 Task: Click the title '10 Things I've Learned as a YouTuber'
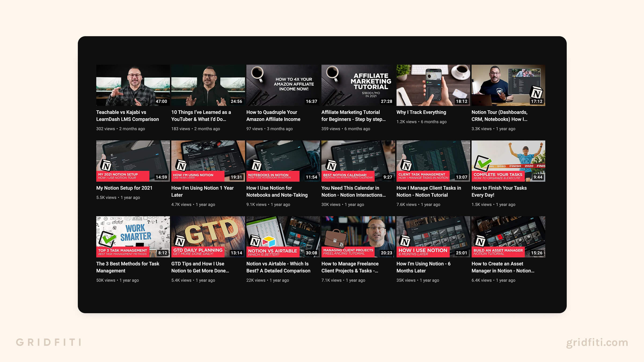[201, 116]
